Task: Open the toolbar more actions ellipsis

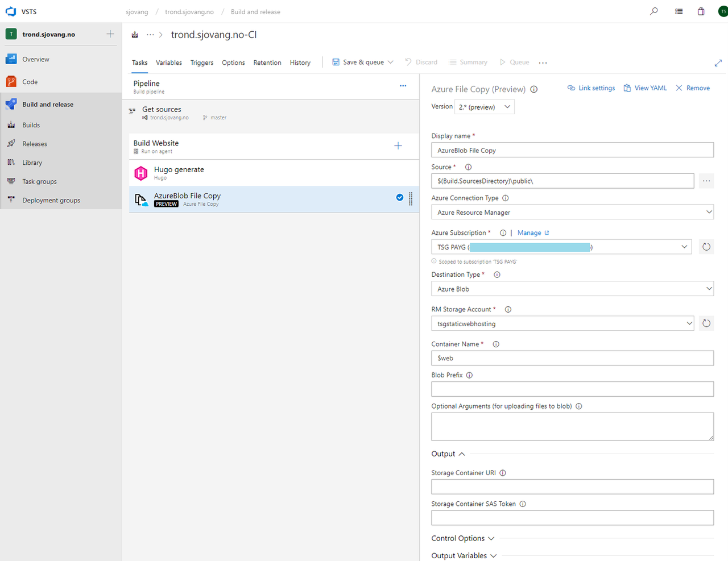Action: (543, 63)
